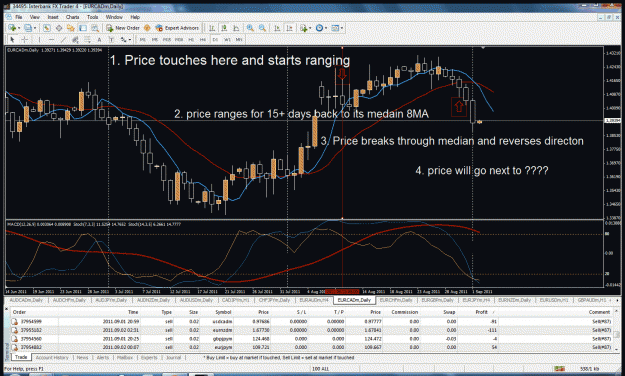Open the Profiles toolbar icon

28,28
